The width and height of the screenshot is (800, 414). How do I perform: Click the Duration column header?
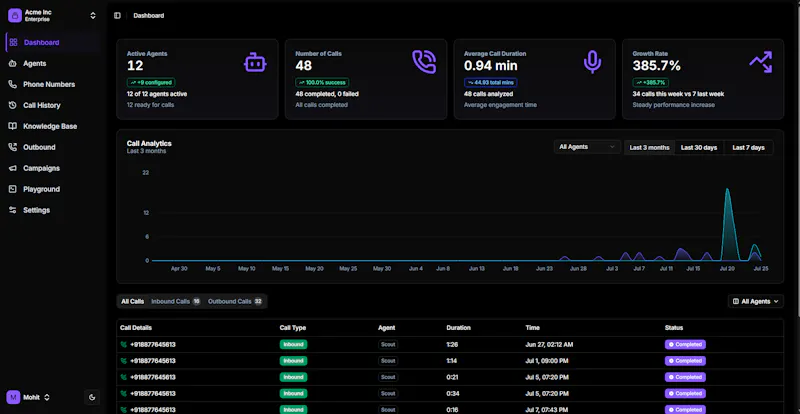(459, 328)
